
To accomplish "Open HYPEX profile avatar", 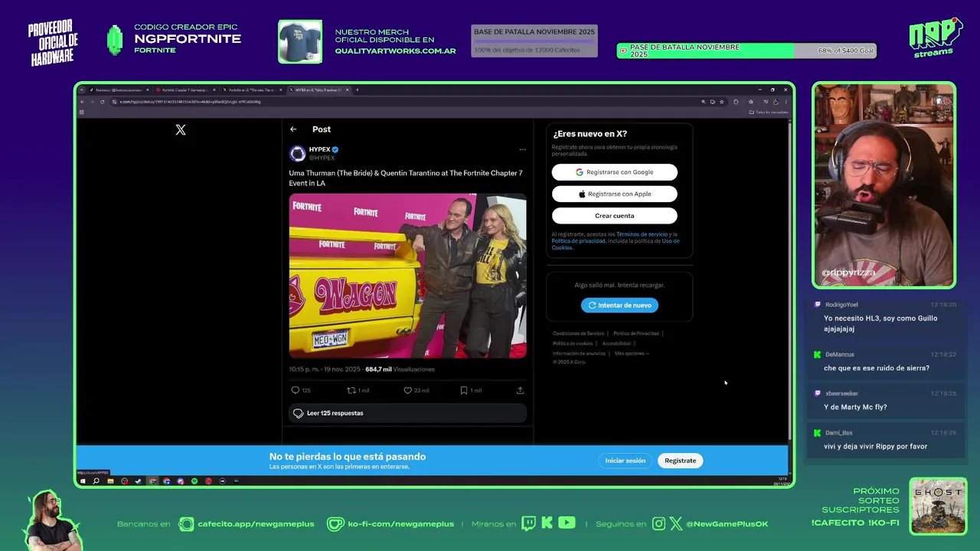I will pos(297,154).
